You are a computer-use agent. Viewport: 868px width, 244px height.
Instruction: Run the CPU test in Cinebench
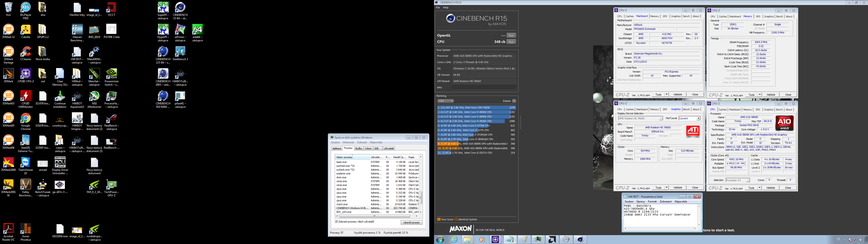(x=511, y=42)
